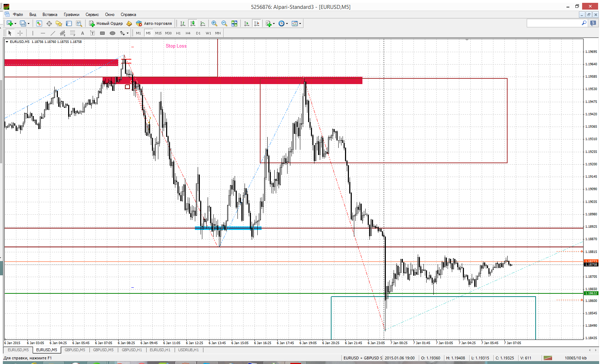The width and height of the screenshot is (602, 364).
Task: Open the Navigator star-folder icon
Action: click(59, 23)
